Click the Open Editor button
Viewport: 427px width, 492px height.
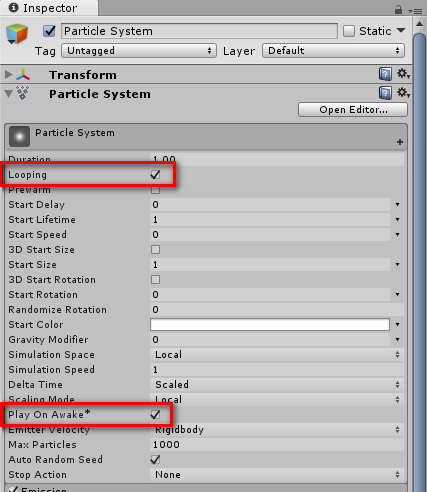point(353,110)
